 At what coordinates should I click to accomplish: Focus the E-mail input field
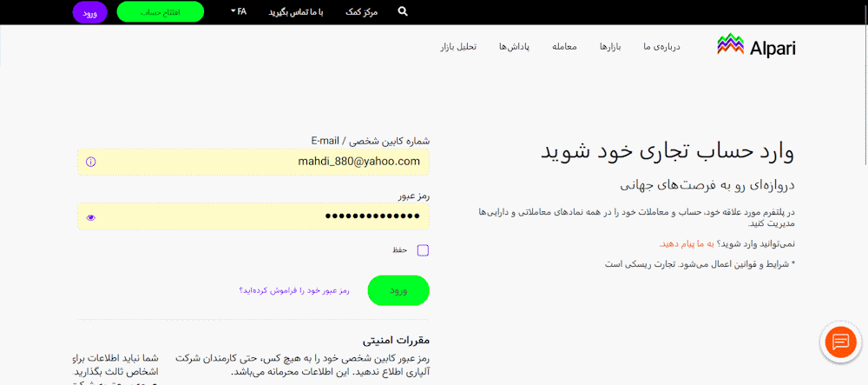click(x=253, y=162)
